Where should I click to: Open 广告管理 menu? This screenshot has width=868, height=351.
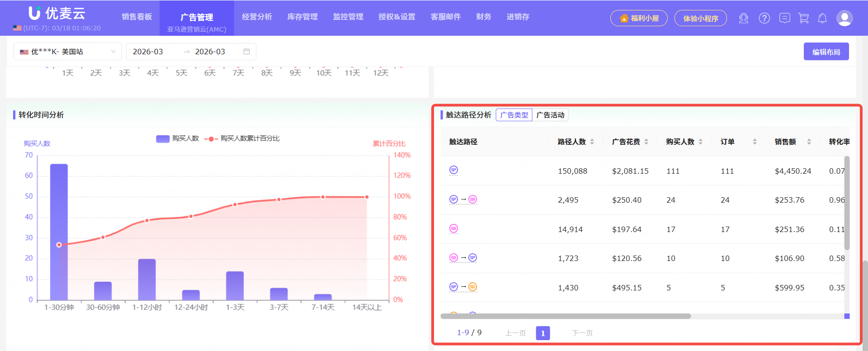coord(197,18)
